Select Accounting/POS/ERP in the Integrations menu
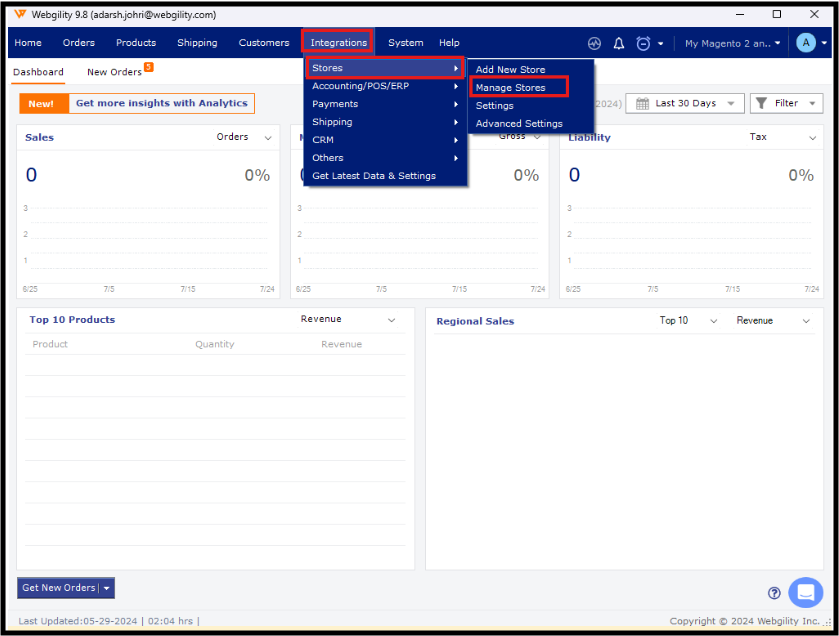This screenshot has height=636, width=839. click(x=385, y=86)
